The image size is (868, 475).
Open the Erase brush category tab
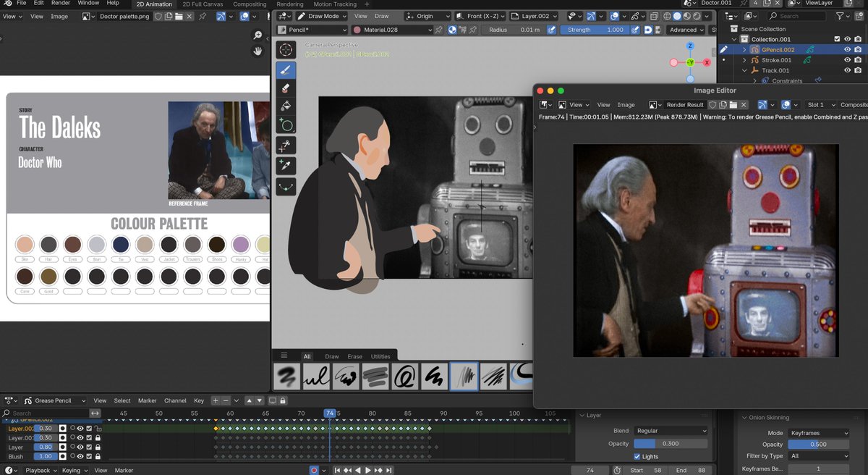point(354,356)
